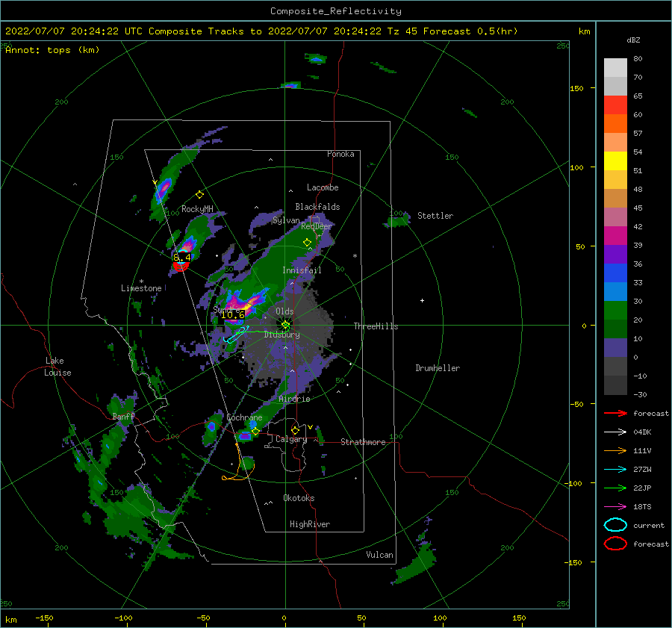
Task: Click the yellow diamond marker below Cochrane
Action: [255, 431]
